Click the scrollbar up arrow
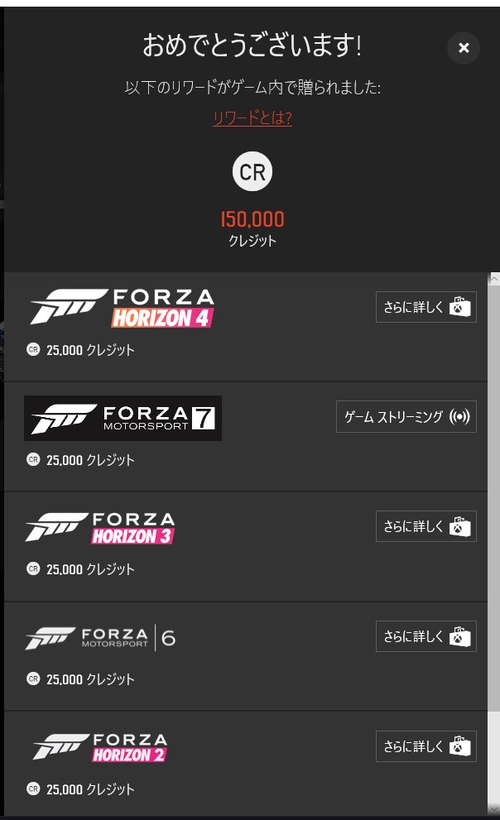Viewport: 500px width, 820px height. pos(494,279)
